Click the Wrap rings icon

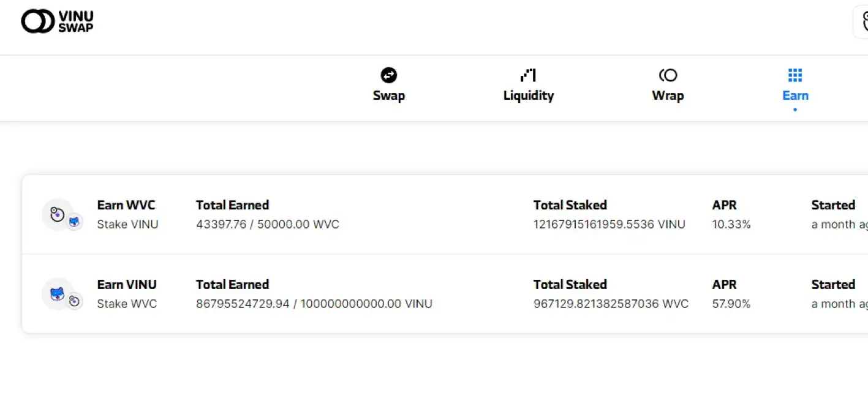pos(668,75)
